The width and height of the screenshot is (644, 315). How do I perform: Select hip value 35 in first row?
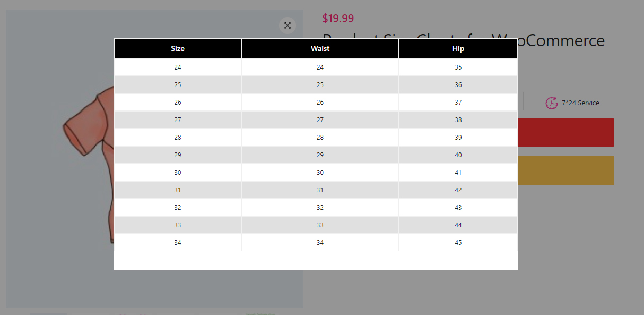[458, 67]
